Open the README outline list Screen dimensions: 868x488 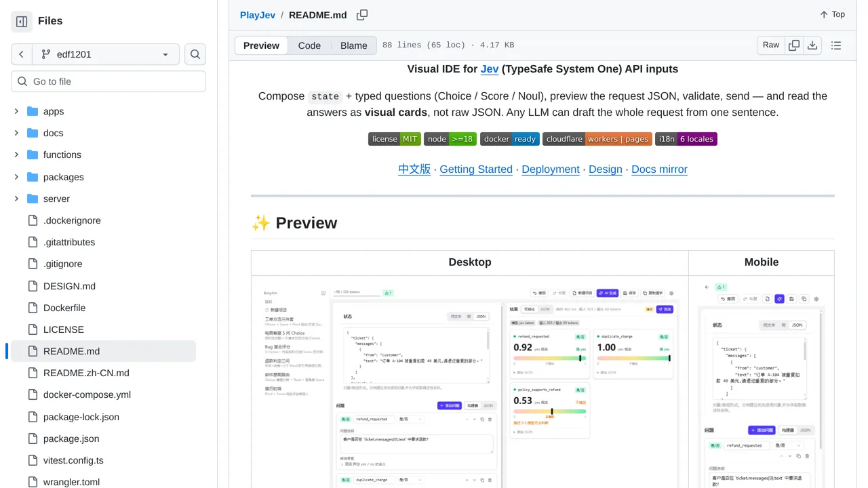tap(836, 45)
